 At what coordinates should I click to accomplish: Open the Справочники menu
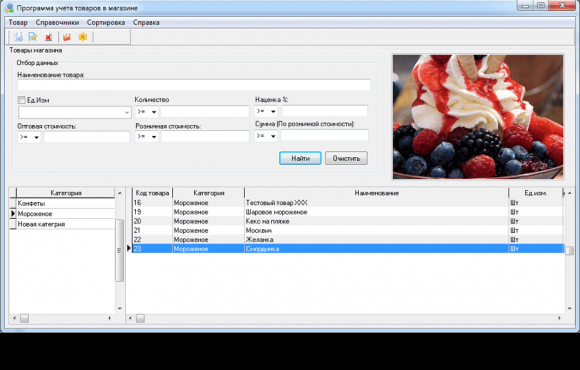[x=57, y=23]
